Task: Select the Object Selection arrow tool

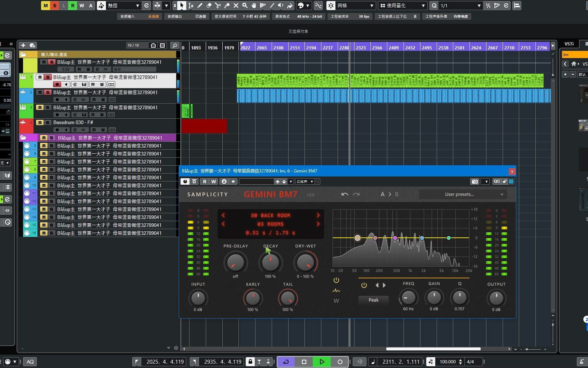Action: 182,5
